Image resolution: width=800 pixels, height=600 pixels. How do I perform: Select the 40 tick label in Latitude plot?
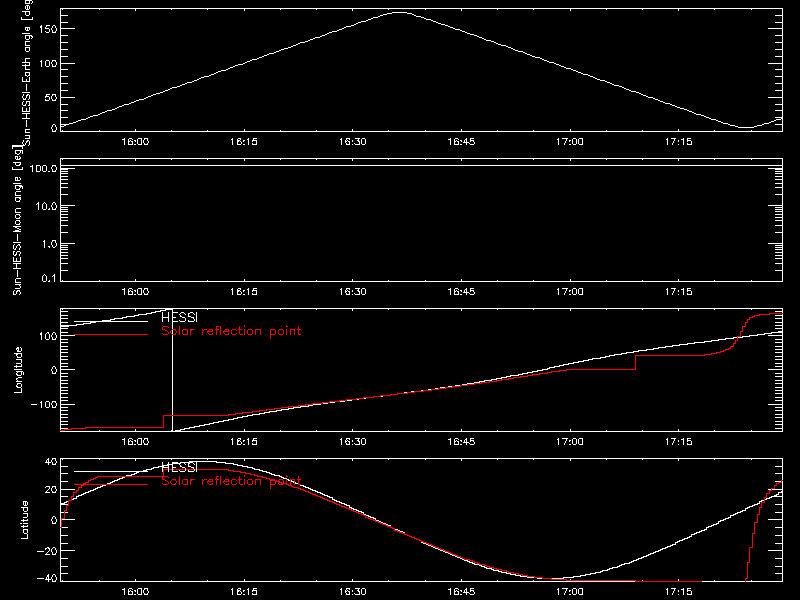pos(51,462)
